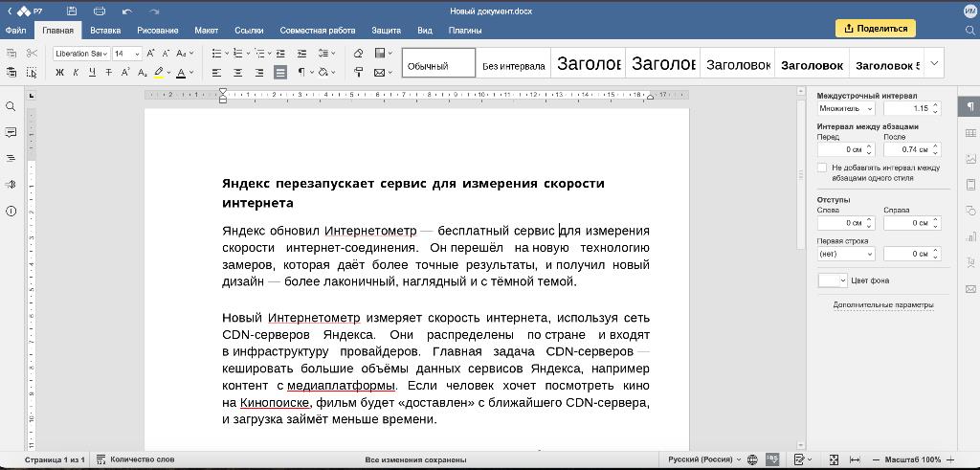
Task: Open the navigation headings panel in sidebar
Action: pos(11,159)
